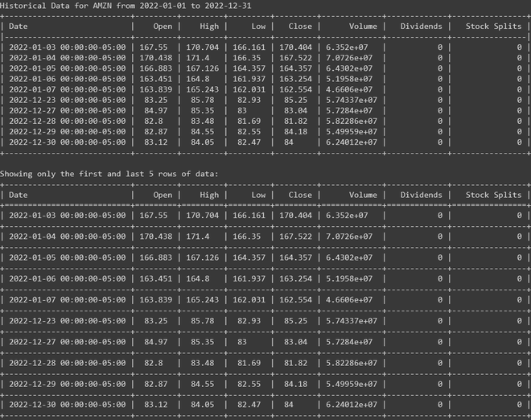The width and height of the screenshot is (531, 420).
Task: Click Low 162.031 in the 'Showing only' table
Action: 249,300
